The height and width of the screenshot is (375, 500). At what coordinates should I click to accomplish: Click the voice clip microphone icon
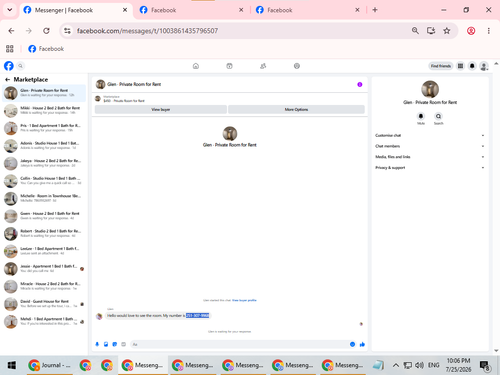point(97,344)
